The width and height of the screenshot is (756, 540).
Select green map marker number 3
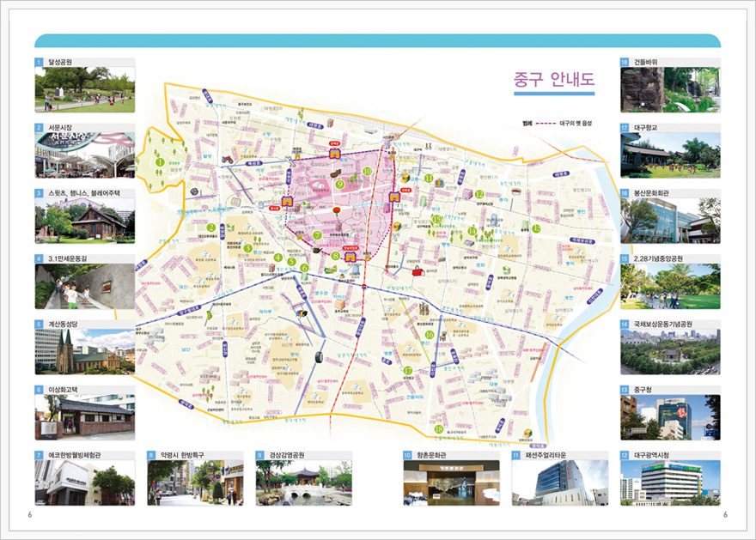point(247,248)
